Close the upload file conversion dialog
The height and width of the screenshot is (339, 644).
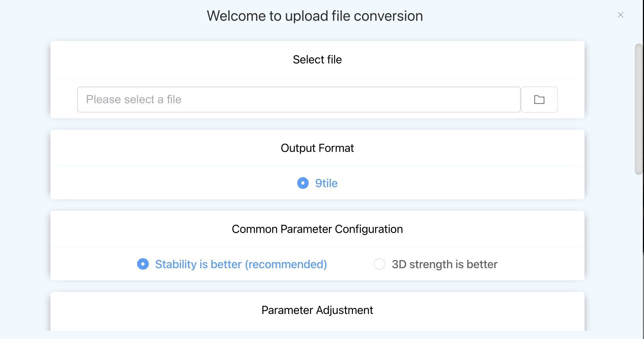[x=620, y=15]
